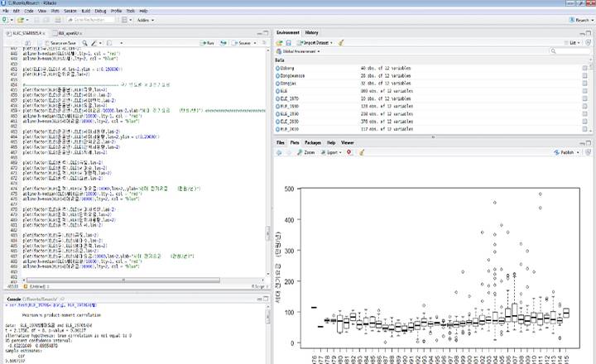596x364 pixels.
Task: Expand the Dobong data object
Action: (x=278, y=68)
